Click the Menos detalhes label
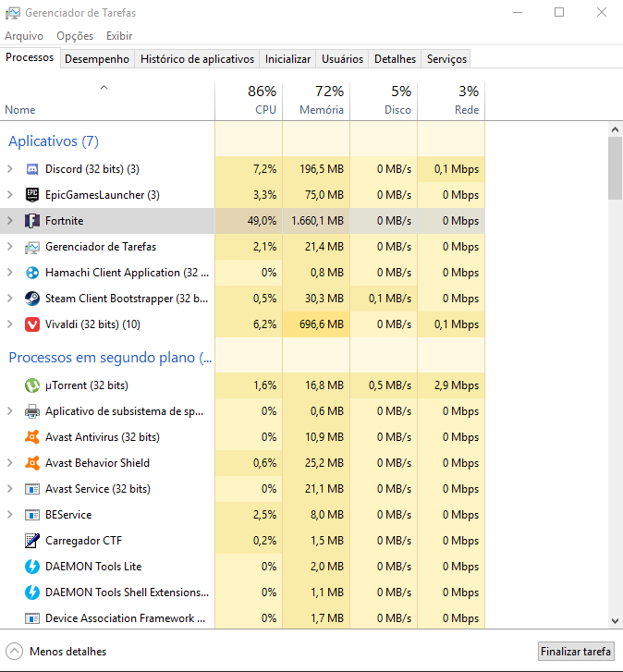This screenshot has width=623, height=672. tap(67, 652)
